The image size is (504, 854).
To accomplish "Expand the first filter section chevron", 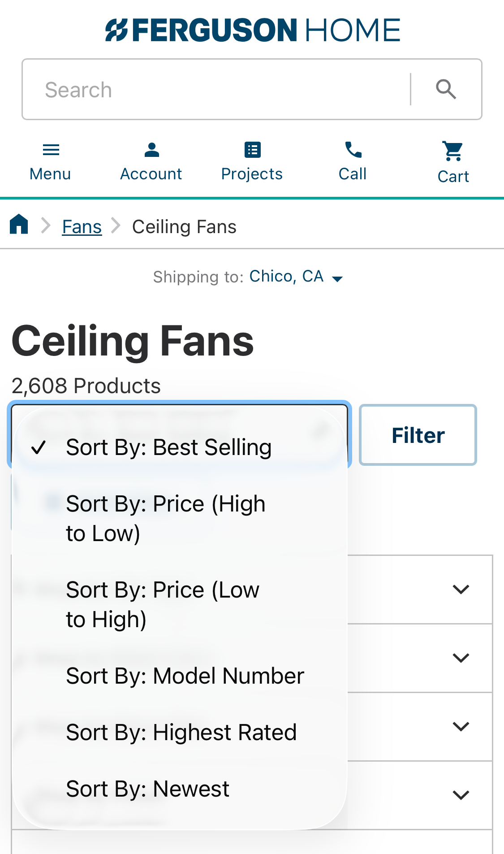I will [461, 590].
